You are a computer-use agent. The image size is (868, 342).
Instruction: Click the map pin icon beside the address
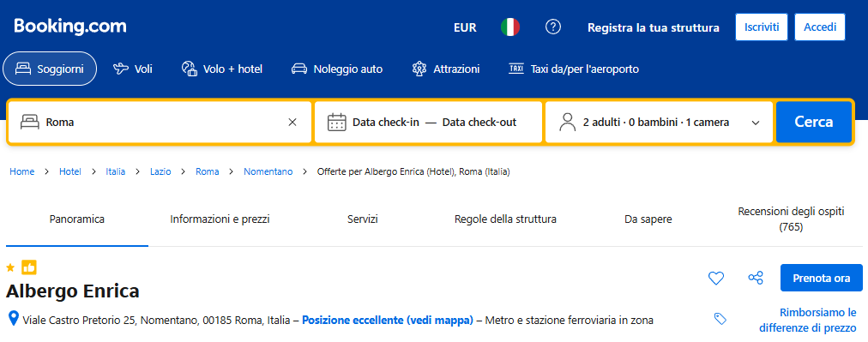tap(13, 319)
